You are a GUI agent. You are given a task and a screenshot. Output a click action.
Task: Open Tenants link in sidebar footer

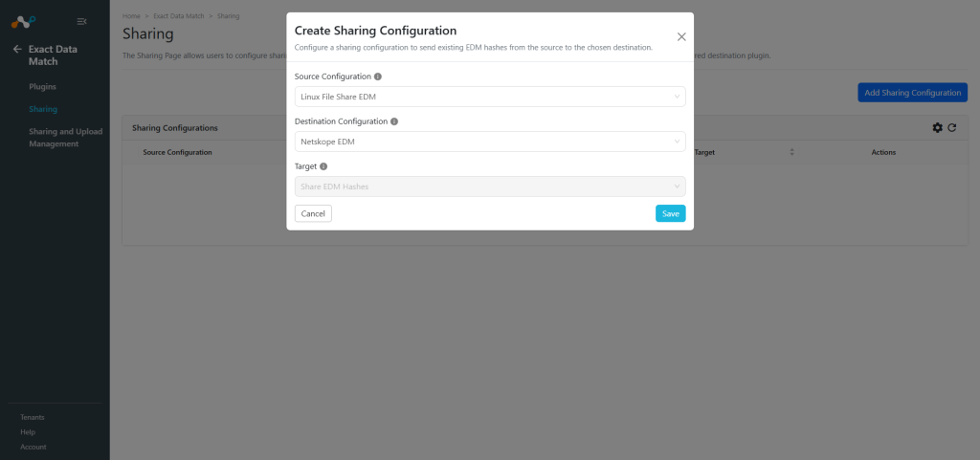point(33,418)
